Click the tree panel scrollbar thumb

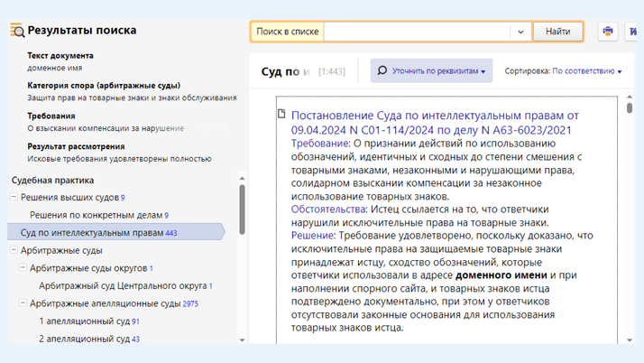tap(242, 209)
